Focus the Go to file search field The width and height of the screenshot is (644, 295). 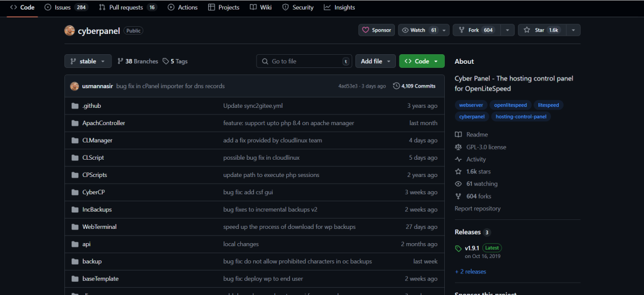click(x=304, y=61)
